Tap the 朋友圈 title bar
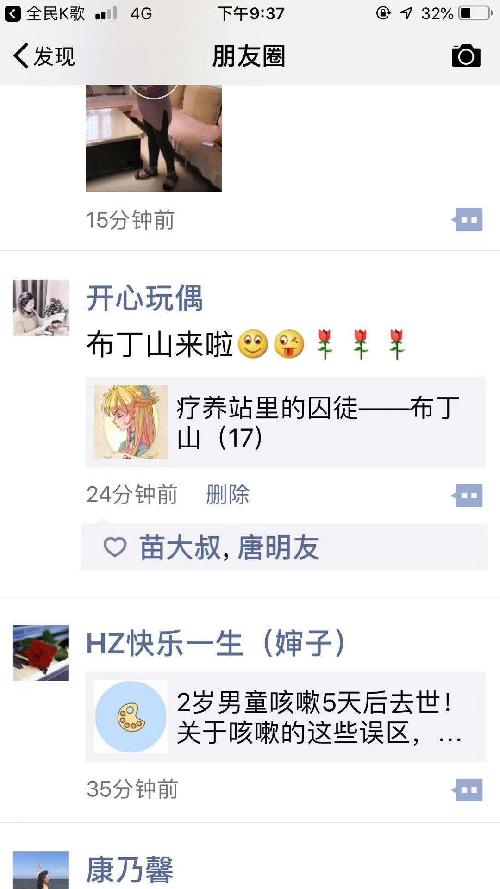This screenshot has height=889, width=500. (x=249, y=56)
